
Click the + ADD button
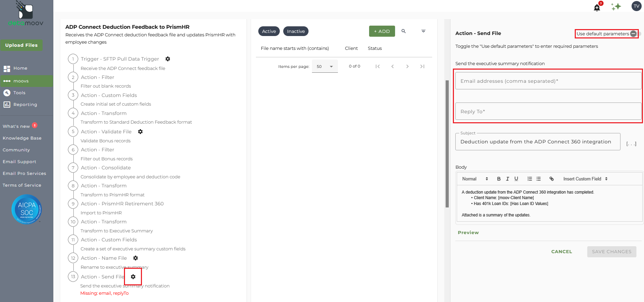[382, 31]
